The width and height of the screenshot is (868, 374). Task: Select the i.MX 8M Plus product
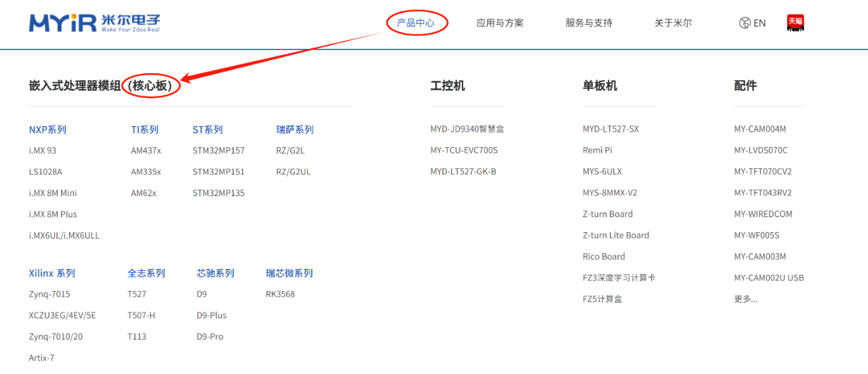click(x=53, y=214)
